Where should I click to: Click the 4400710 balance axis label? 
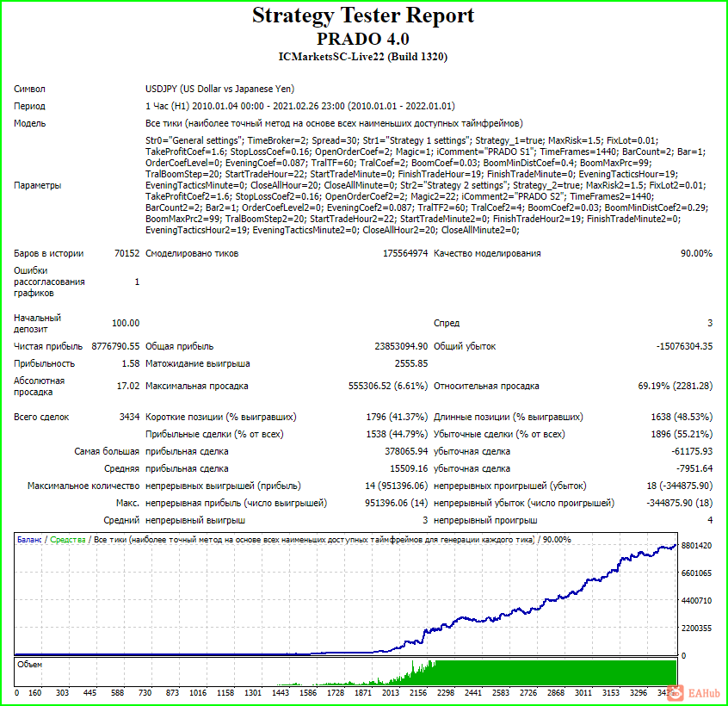[x=696, y=600]
